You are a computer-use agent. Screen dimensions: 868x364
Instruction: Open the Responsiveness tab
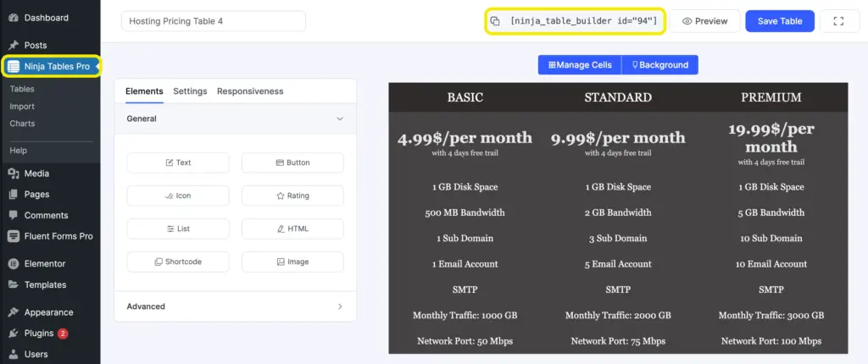[x=250, y=91]
